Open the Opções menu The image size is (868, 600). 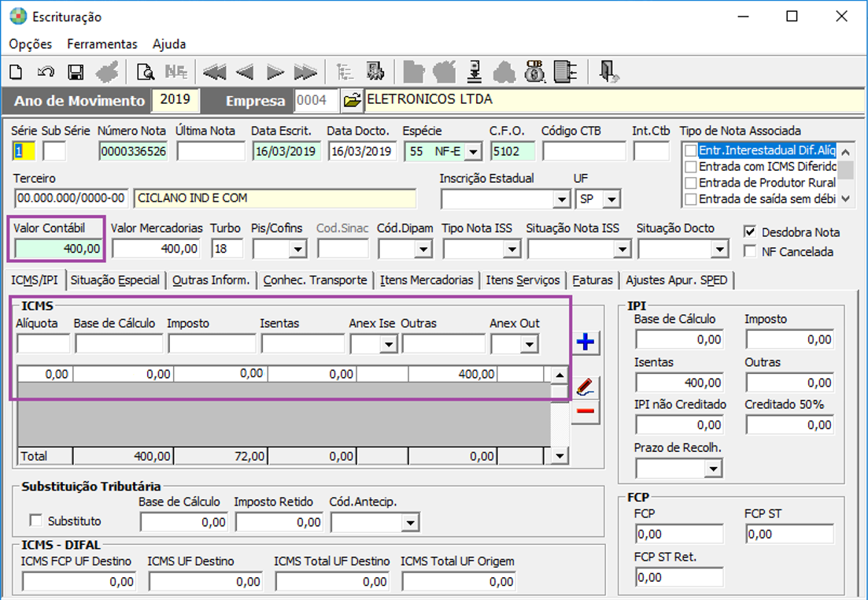[31, 44]
